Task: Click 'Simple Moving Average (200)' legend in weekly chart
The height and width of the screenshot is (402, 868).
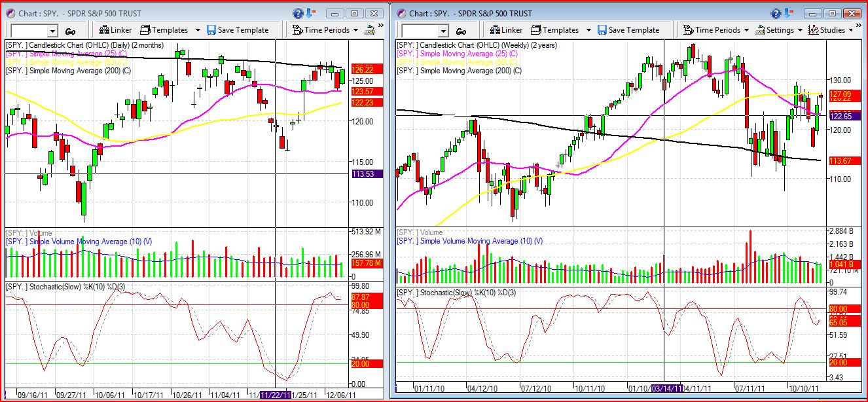Action: [x=460, y=70]
